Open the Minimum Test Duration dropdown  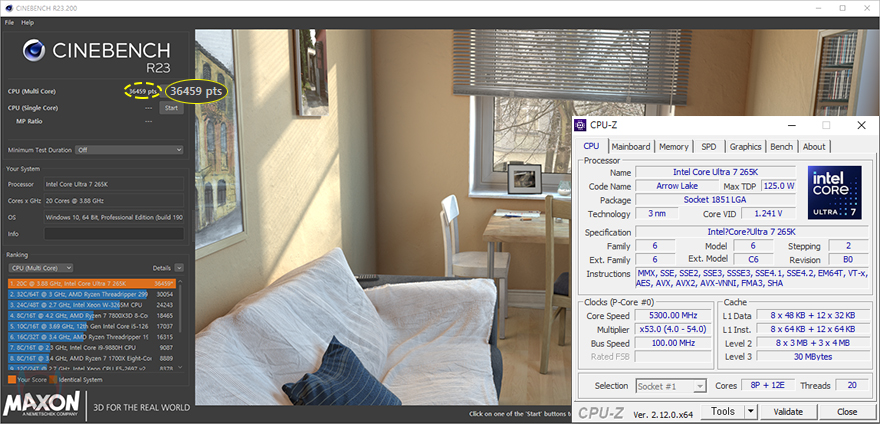point(130,150)
